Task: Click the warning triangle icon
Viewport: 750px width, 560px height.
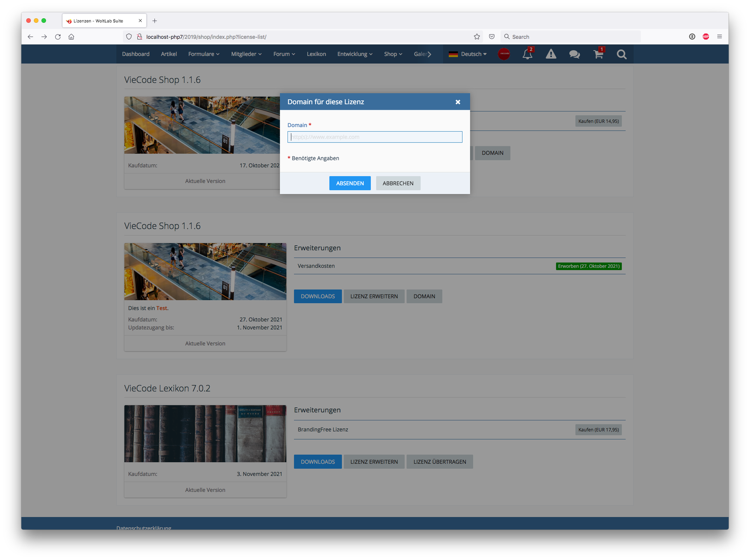Action: tap(551, 55)
